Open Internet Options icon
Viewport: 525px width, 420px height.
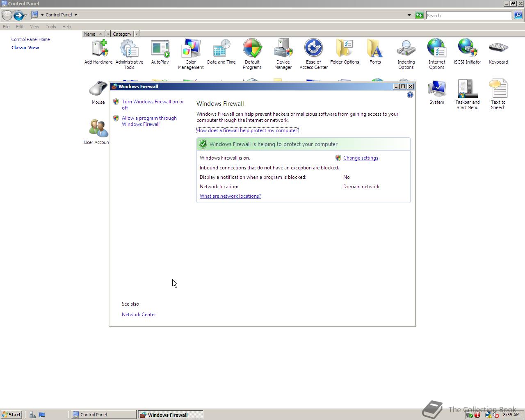[x=437, y=55]
